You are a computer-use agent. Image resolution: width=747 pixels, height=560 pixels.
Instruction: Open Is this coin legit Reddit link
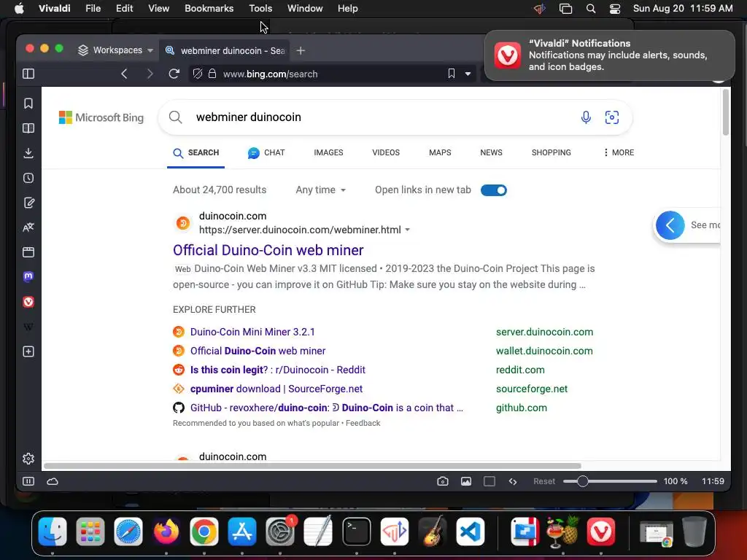point(278,370)
